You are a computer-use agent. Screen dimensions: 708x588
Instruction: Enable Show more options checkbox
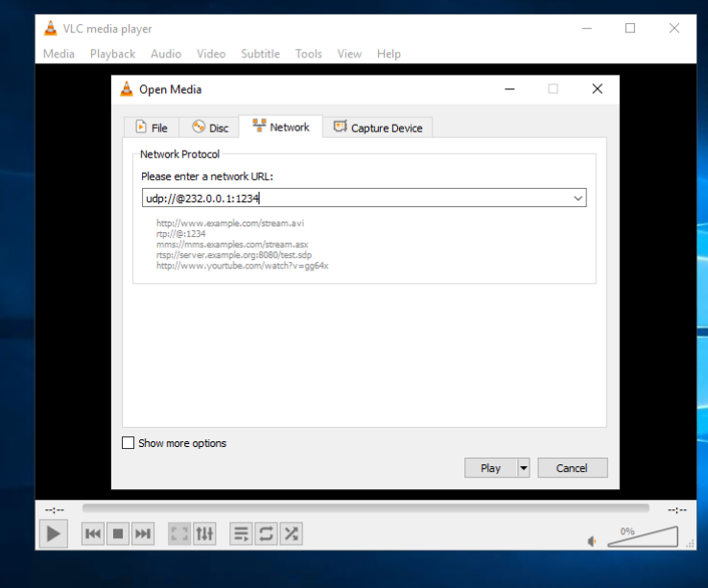(129, 442)
